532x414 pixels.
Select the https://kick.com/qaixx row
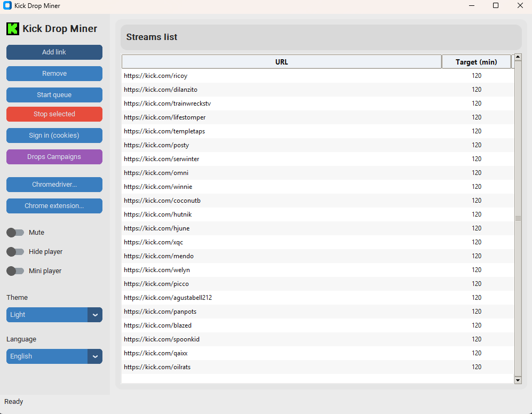click(318, 354)
